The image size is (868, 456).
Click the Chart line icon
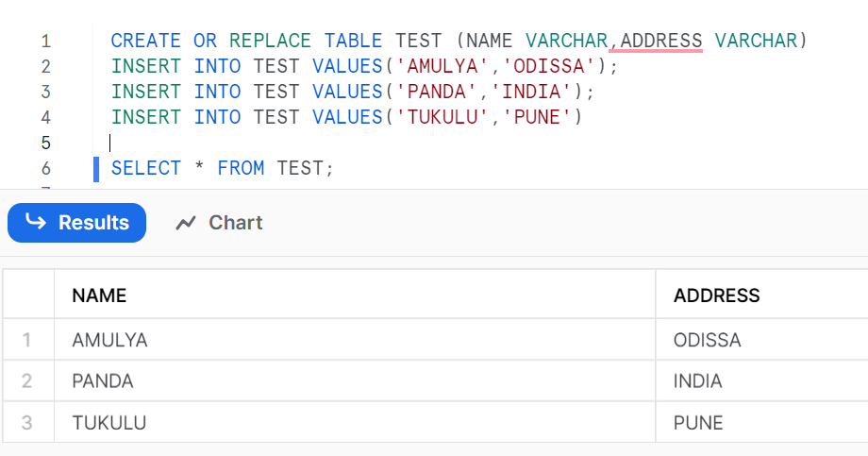click(186, 223)
